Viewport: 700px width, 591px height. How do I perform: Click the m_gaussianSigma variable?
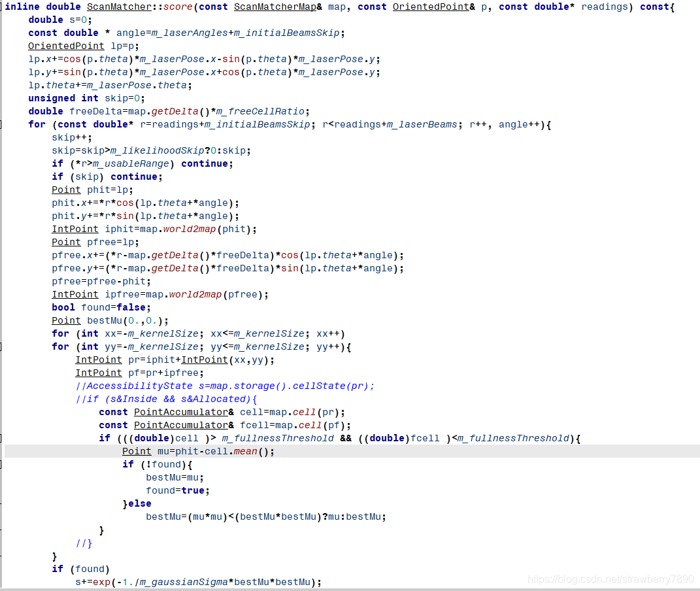coord(184,582)
